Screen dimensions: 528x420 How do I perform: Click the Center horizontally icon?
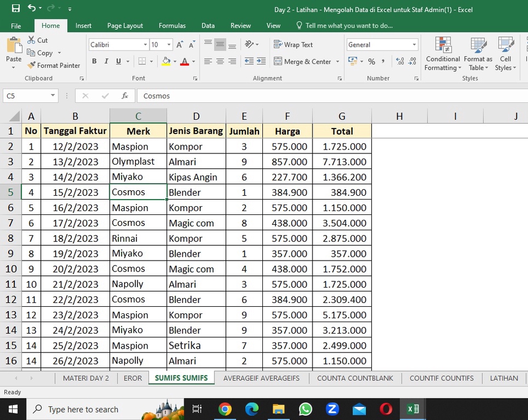point(220,61)
